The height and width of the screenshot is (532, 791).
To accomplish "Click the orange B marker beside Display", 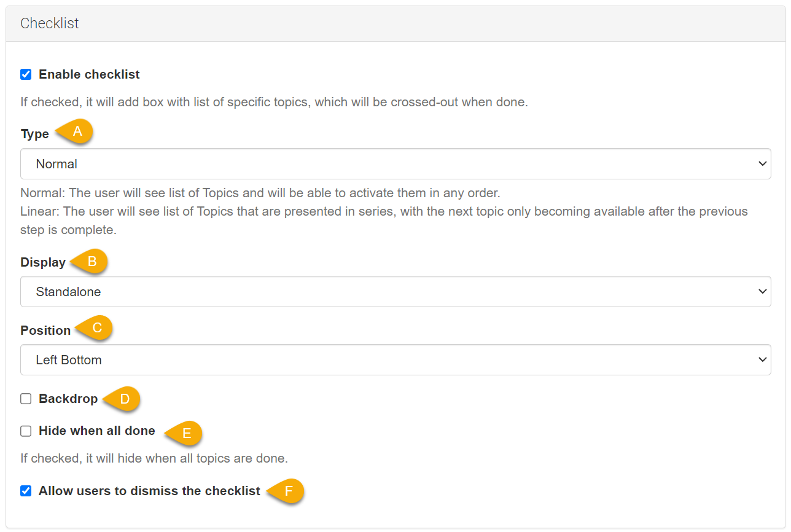I will [x=92, y=261].
